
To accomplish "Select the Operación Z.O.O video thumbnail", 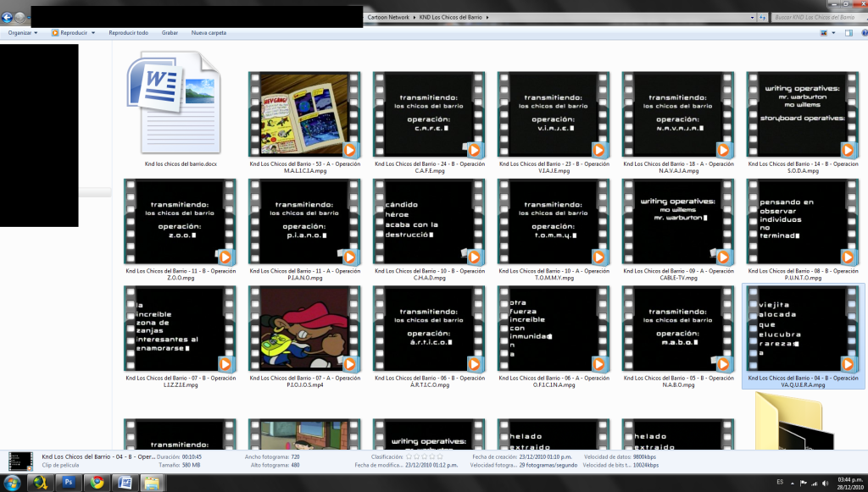I will (x=180, y=221).
